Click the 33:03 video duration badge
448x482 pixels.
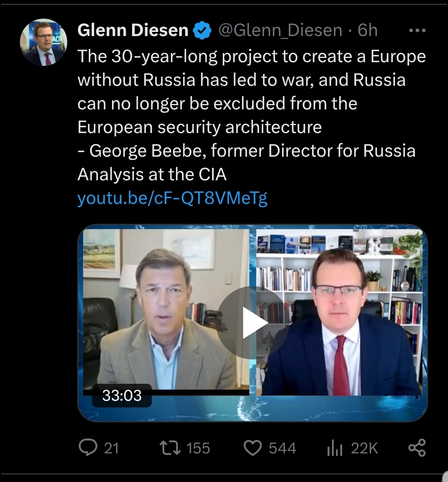[x=122, y=395]
